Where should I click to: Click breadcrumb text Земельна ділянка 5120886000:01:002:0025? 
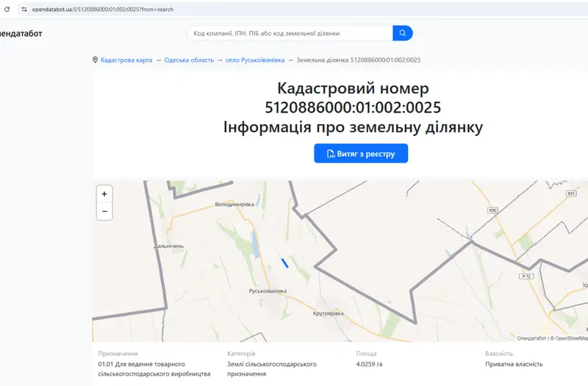[359, 60]
